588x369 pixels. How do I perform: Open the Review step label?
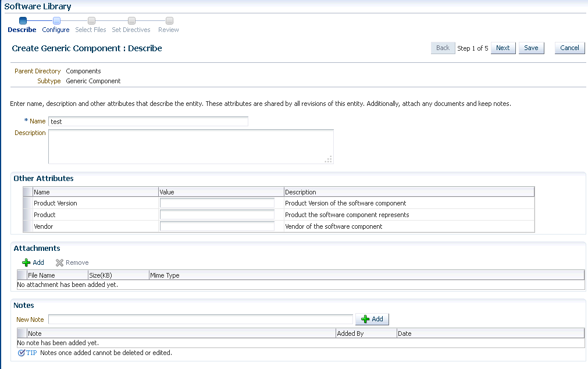point(169,30)
